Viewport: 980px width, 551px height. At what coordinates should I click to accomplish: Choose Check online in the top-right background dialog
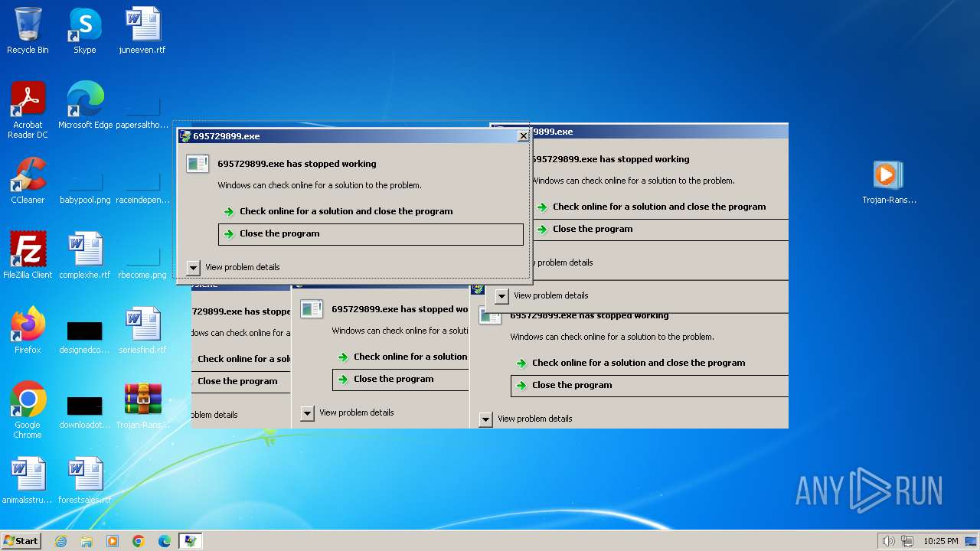point(659,207)
